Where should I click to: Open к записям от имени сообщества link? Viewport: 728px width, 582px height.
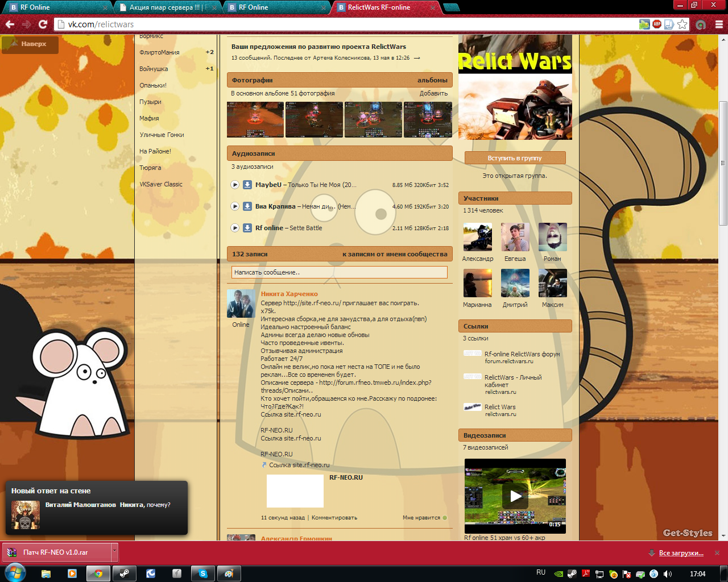(x=395, y=254)
